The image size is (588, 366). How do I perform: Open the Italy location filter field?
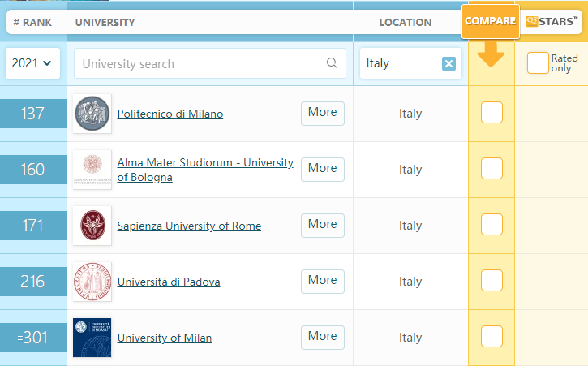tap(410, 63)
